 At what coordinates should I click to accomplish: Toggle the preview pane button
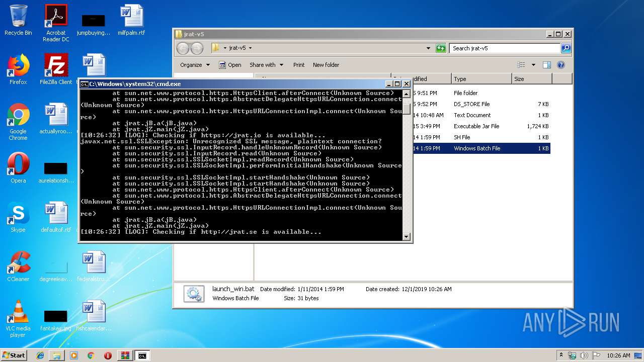point(547,65)
